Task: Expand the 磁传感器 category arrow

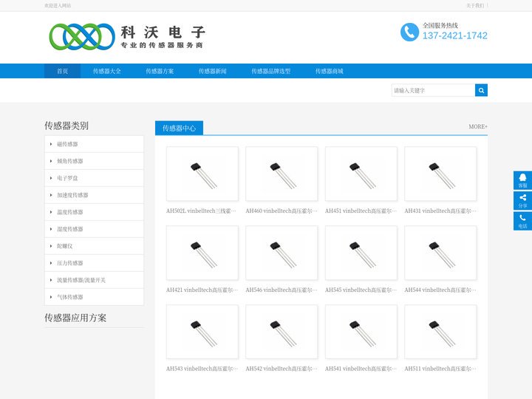Action: (51, 144)
